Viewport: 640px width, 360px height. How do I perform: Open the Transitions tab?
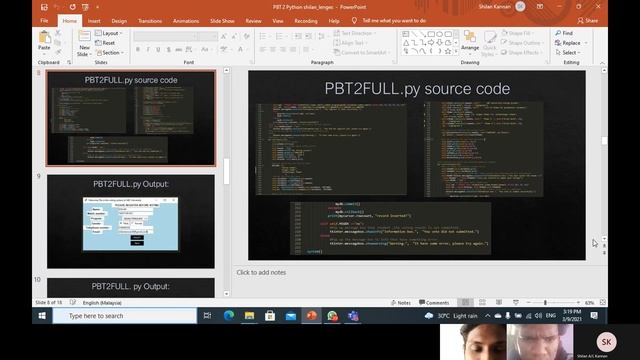point(150,21)
